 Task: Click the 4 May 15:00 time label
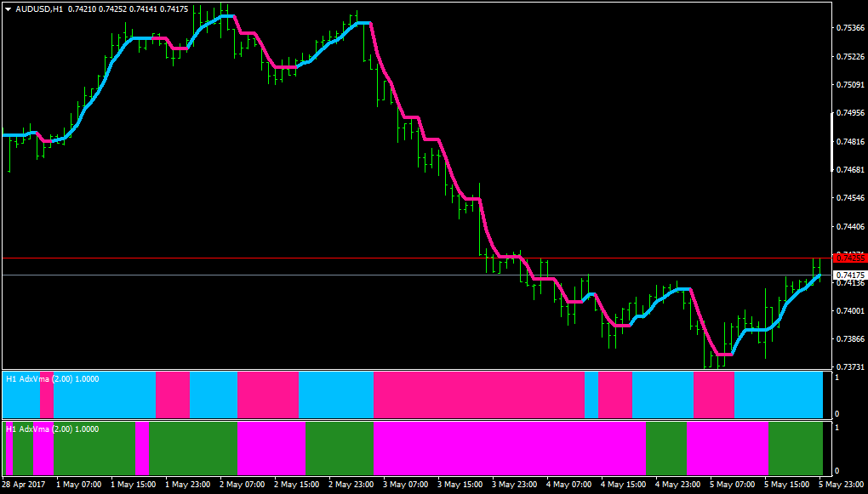tap(623, 484)
